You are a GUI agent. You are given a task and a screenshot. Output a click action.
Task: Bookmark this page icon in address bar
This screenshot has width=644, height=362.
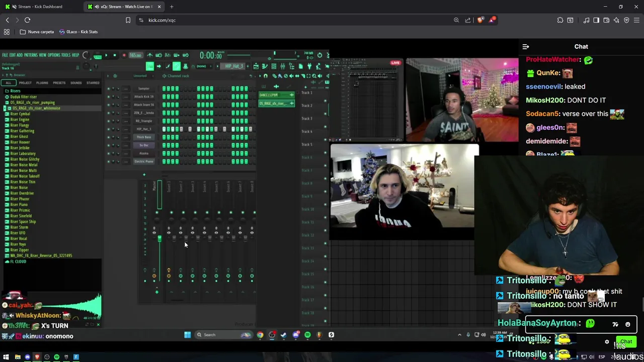[x=128, y=20]
